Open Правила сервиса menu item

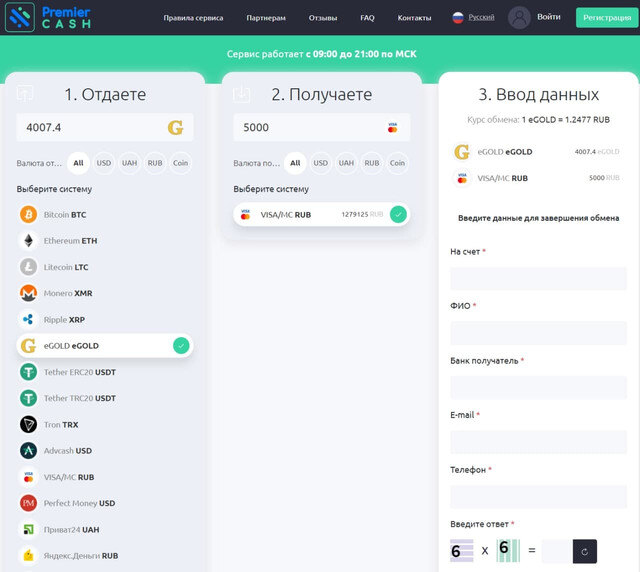(x=193, y=18)
